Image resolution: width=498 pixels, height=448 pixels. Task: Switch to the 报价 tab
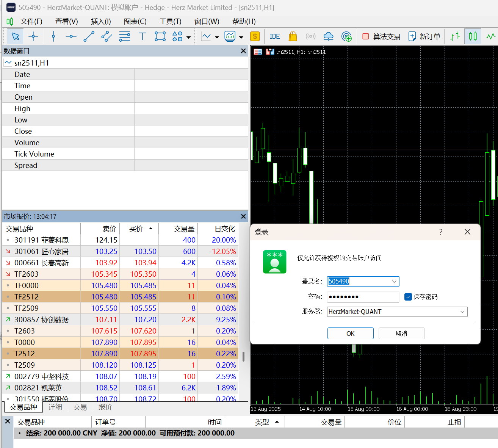[105, 407]
